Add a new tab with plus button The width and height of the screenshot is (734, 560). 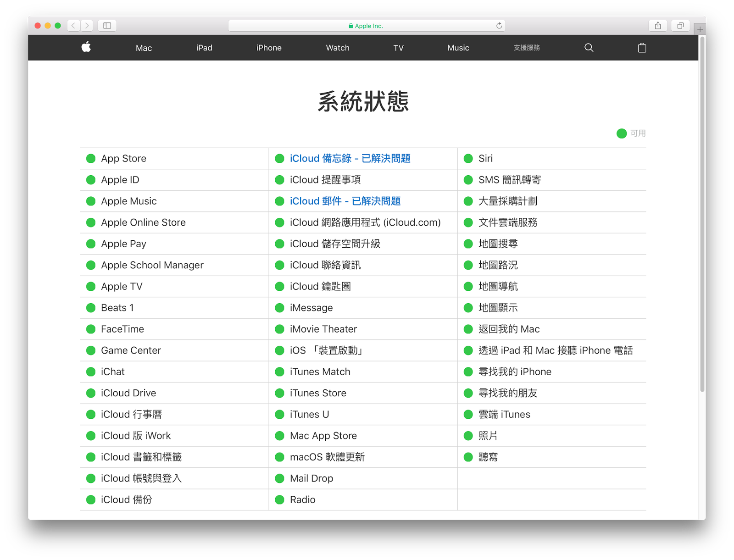[700, 29]
